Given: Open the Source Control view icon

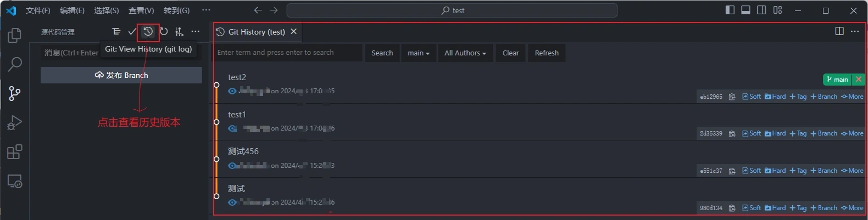Looking at the screenshot, I should (15, 93).
